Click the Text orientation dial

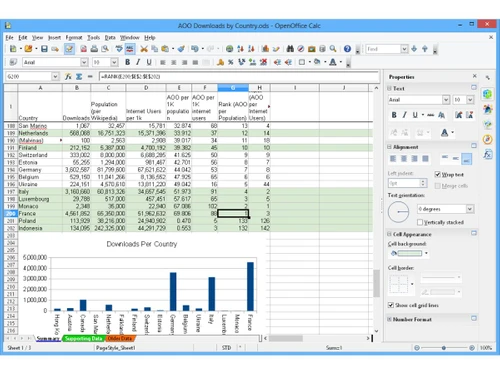pyautogui.click(x=399, y=212)
